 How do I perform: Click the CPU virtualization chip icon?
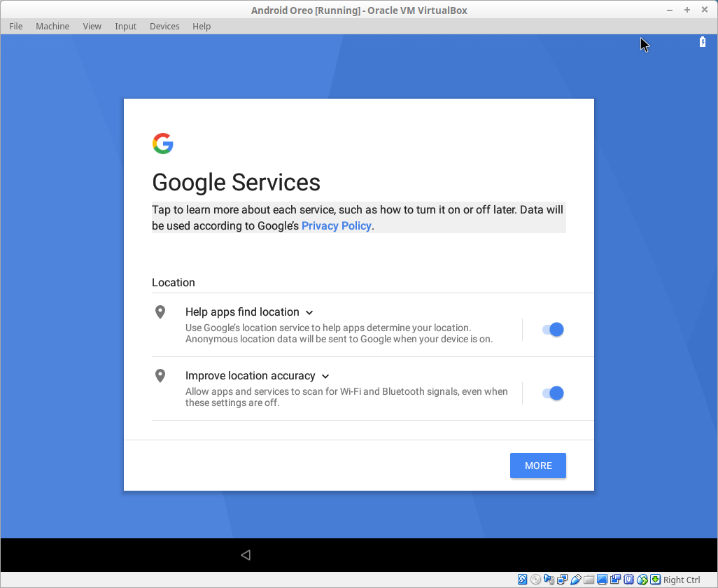point(628,580)
